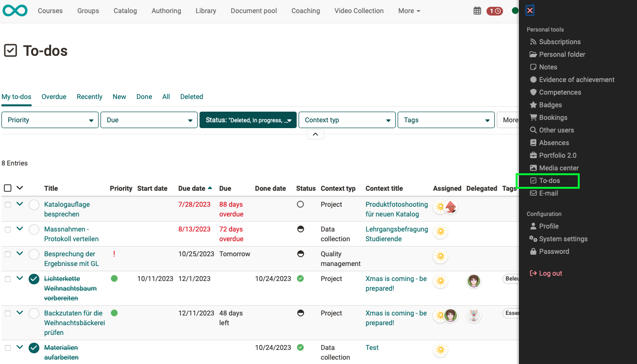Screen dimensions: 637x364
Task: Click the OpenOlat infinity logo
Action: [x=15, y=11]
